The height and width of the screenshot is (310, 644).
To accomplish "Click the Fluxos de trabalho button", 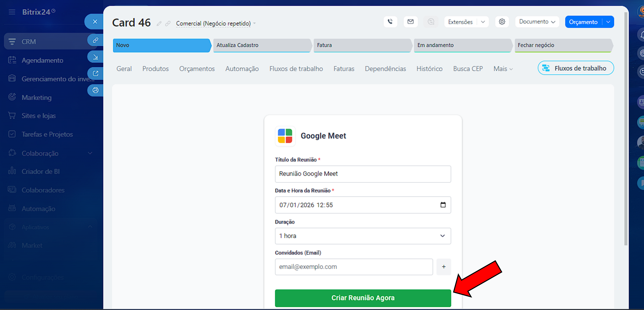I will 576,68.
